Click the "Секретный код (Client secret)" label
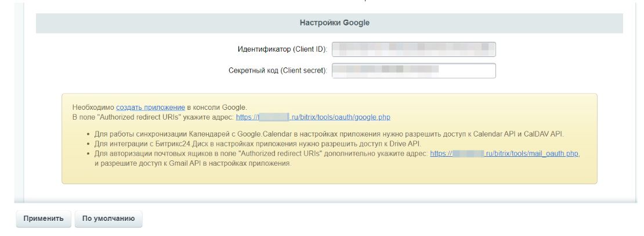The height and width of the screenshot is (236, 644). point(278,70)
